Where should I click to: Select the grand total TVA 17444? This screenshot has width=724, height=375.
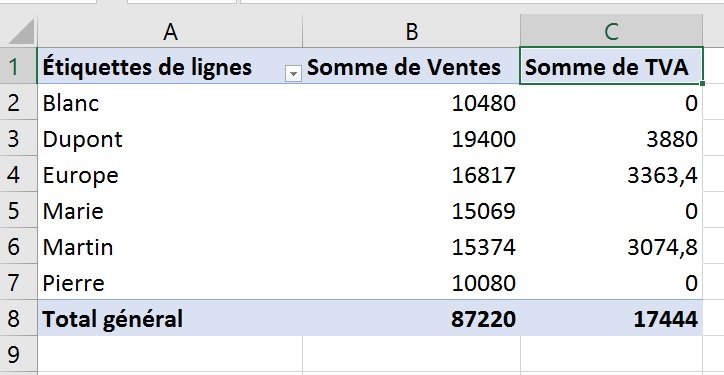point(611,319)
